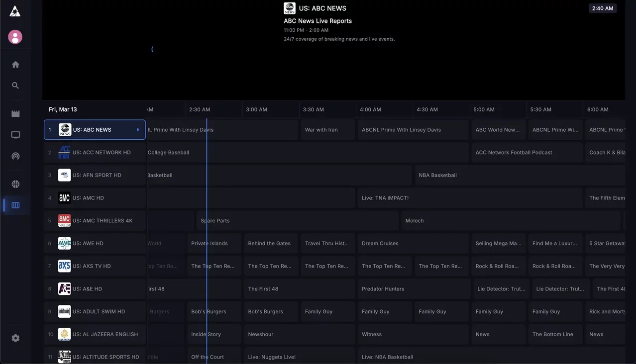Click the AXS TV channel logo

[x=64, y=266]
